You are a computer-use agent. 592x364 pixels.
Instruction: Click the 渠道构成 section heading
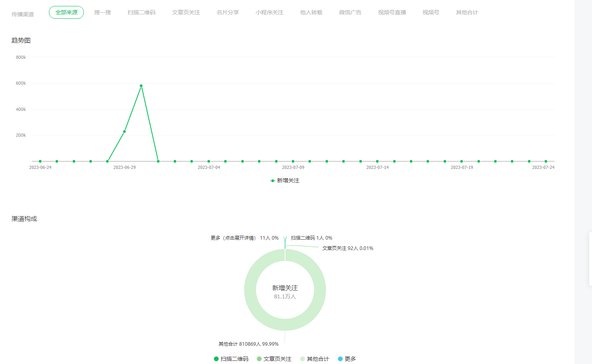(x=24, y=219)
